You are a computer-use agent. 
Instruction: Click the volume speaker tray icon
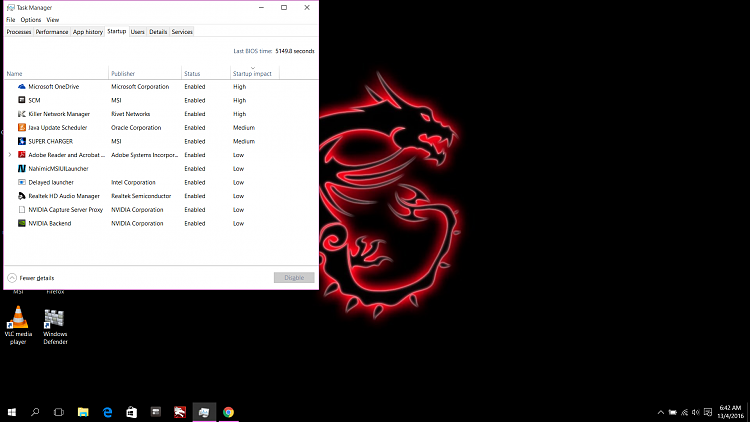[x=695, y=412]
